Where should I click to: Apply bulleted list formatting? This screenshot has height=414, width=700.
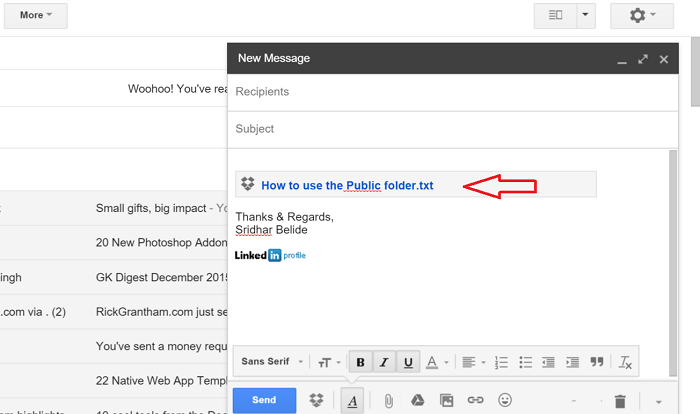tap(525, 362)
